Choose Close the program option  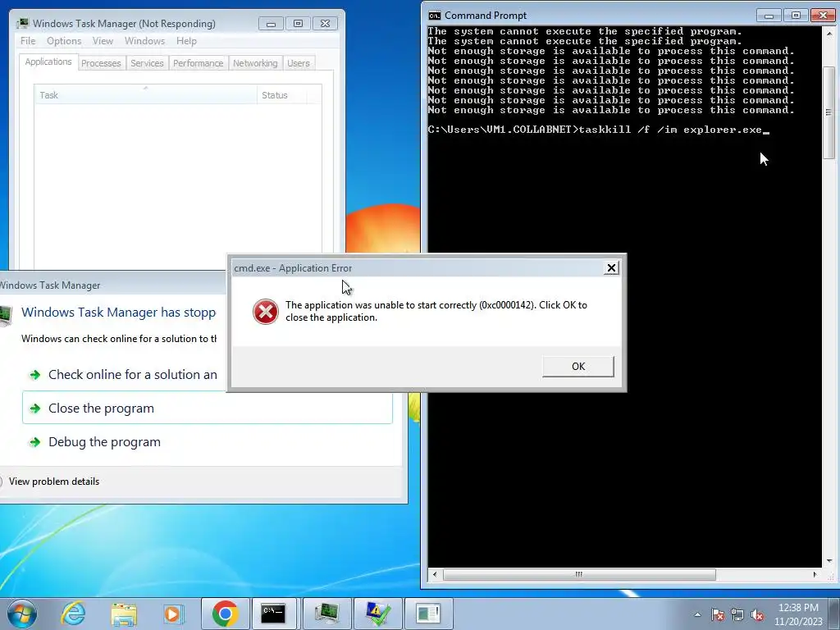pyautogui.click(x=208, y=409)
